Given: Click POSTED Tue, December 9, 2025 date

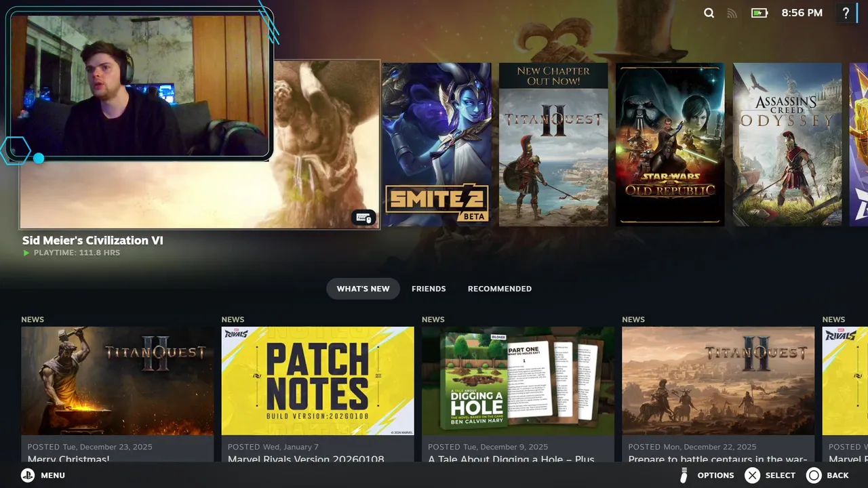Looking at the screenshot, I should coord(488,447).
